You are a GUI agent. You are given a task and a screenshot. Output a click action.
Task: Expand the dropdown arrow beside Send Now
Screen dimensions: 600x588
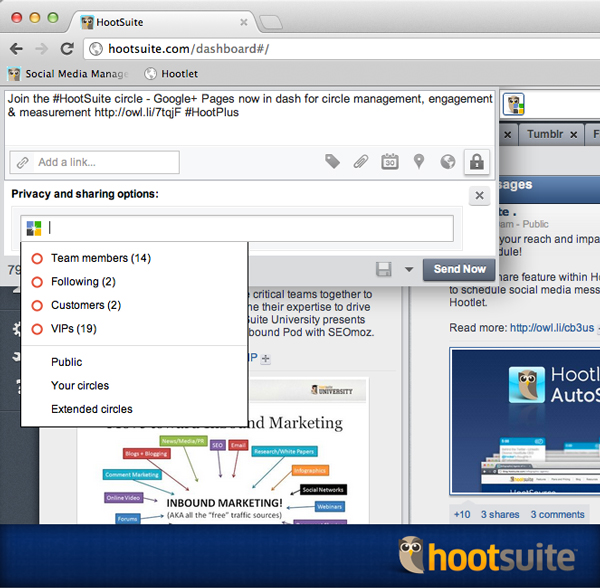(x=408, y=269)
